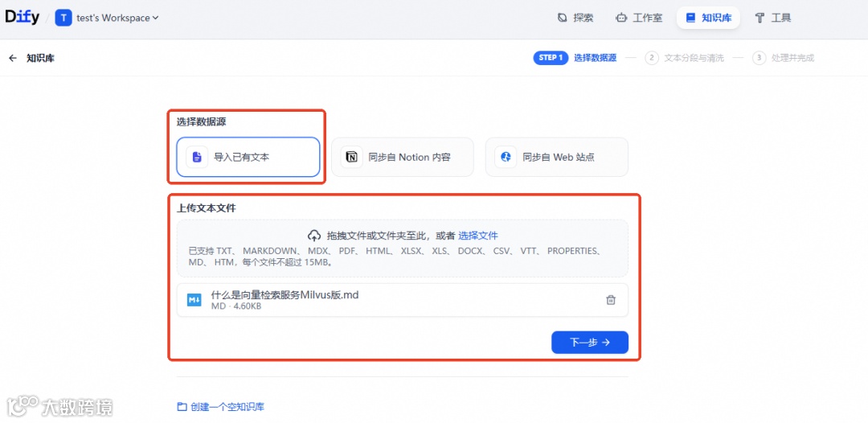The width and height of the screenshot is (868, 423).
Task: Select 导入已有文本 data source
Action: click(248, 158)
